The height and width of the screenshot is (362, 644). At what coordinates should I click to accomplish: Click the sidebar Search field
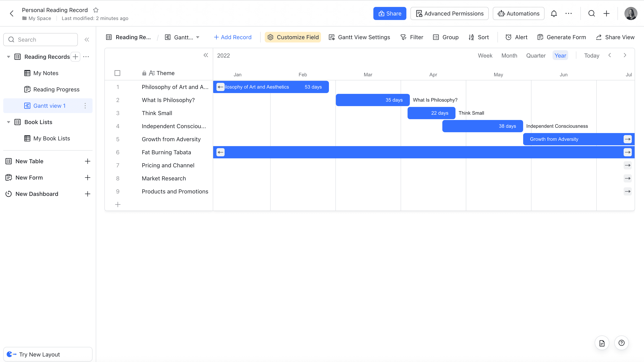click(41, 40)
